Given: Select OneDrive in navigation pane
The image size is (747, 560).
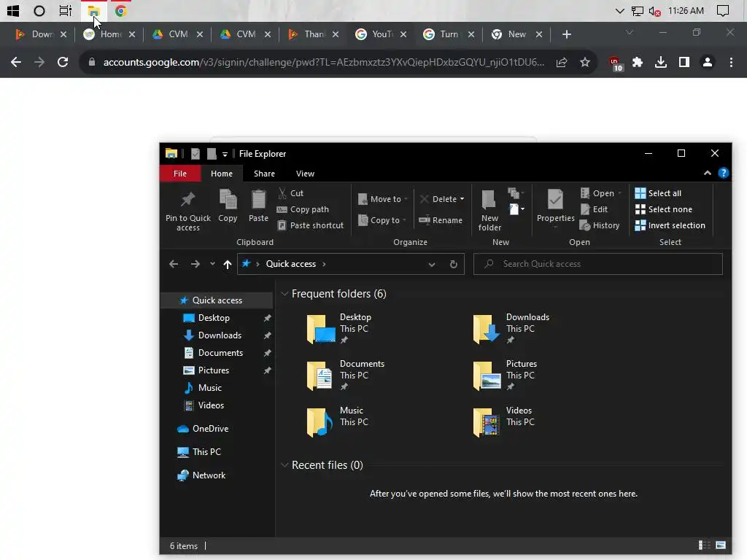Looking at the screenshot, I should tap(210, 429).
